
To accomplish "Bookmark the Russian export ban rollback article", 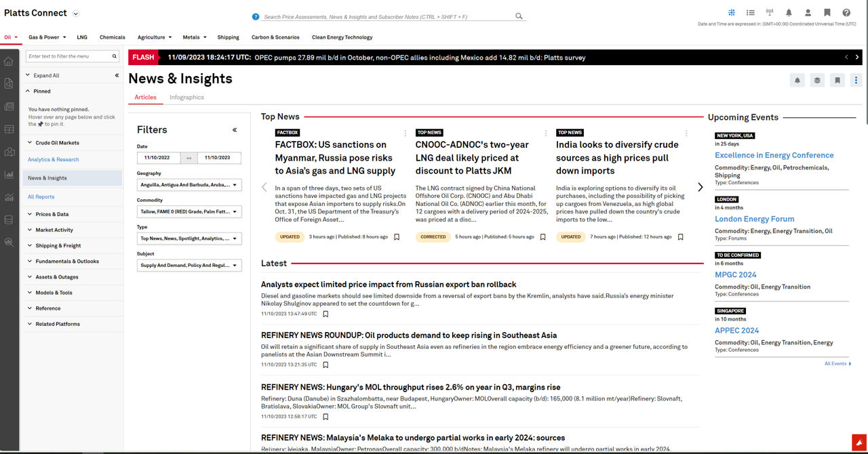I will point(325,314).
